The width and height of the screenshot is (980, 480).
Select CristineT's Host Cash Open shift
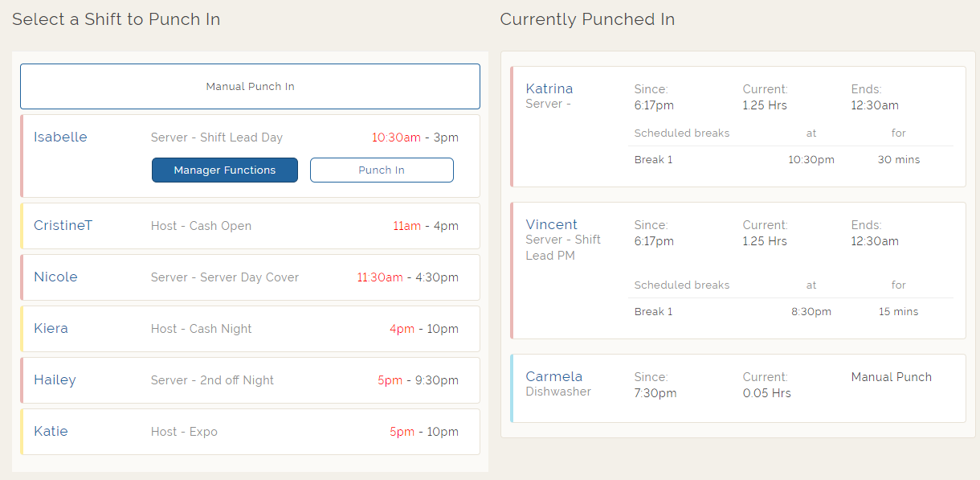(250, 226)
